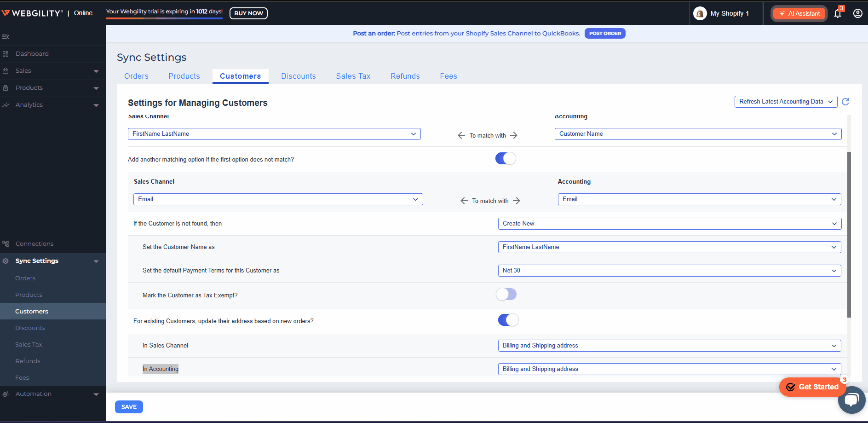Open the Net 30 payment terms dropdown
The image size is (868, 423).
click(669, 271)
